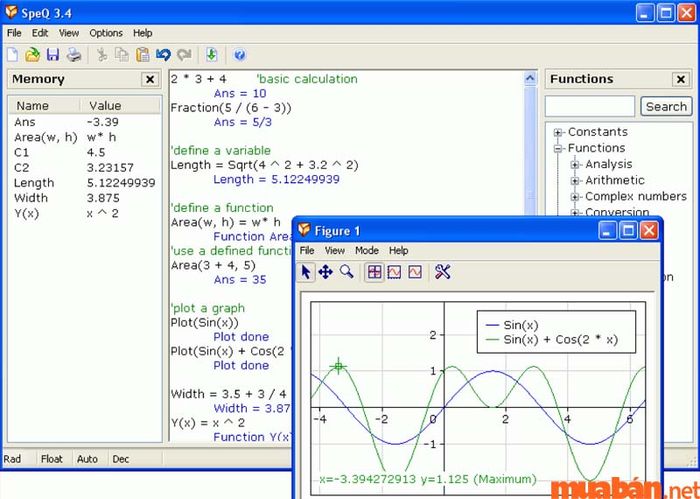Click the Print icon in main toolbar
The height and width of the screenshot is (499, 700).
[x=74, y=55]
